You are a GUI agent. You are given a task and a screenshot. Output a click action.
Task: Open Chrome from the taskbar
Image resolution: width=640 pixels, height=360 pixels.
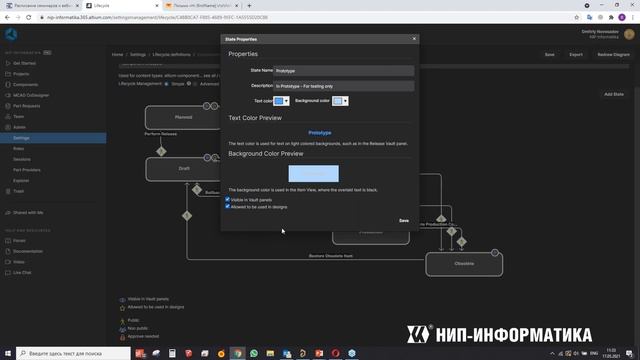coord(238,353)
